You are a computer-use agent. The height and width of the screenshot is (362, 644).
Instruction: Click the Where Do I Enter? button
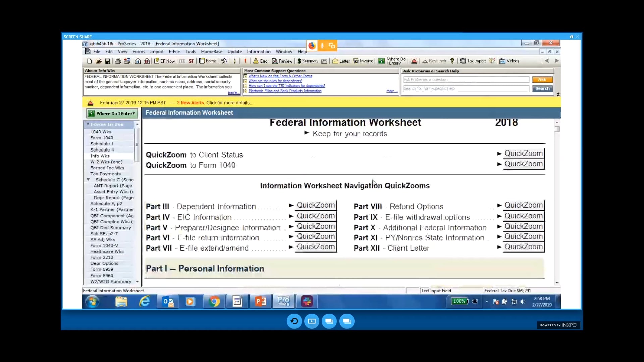point(112,113)
